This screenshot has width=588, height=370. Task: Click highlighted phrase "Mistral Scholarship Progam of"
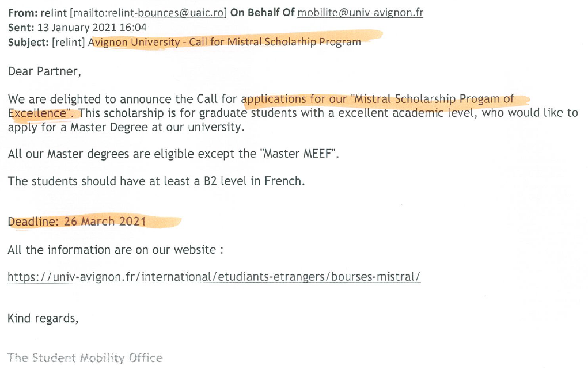pos(433,99)
